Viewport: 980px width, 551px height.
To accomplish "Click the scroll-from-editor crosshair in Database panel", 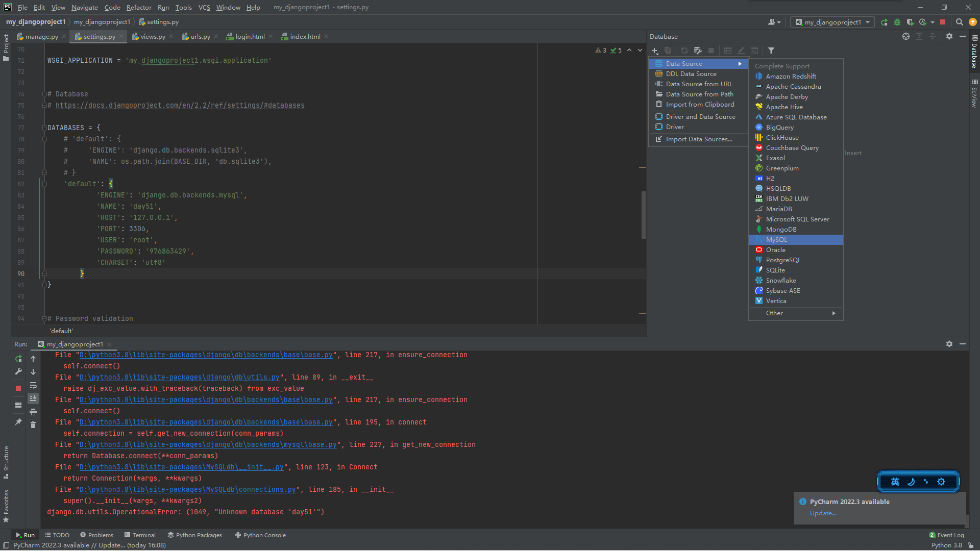I will (x=906, y=36).
